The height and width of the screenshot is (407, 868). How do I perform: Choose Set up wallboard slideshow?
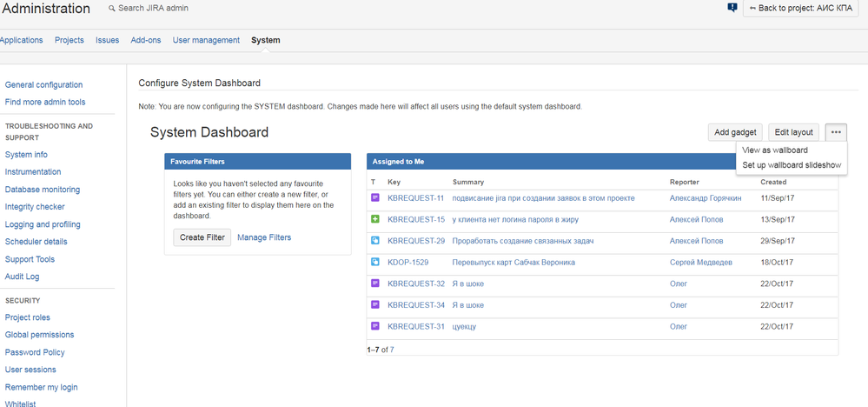click(792, 165)
